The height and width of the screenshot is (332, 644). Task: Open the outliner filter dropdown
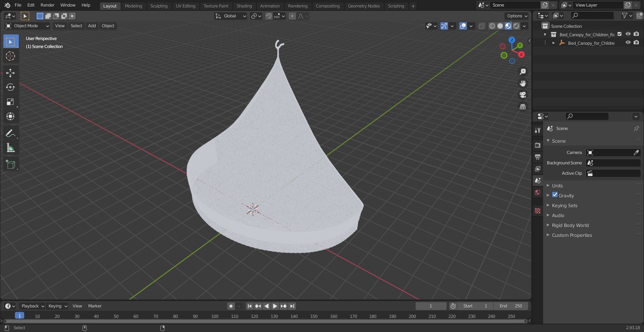627,16
